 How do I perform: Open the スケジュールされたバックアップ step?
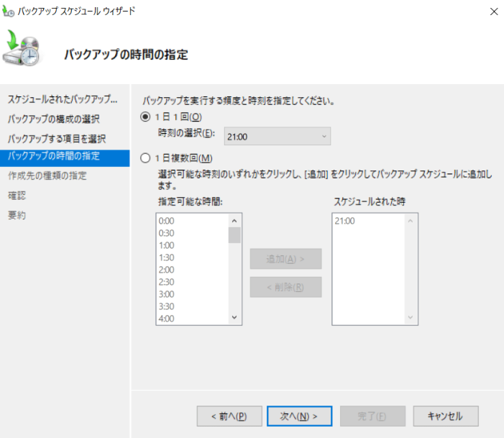[63, 99]
